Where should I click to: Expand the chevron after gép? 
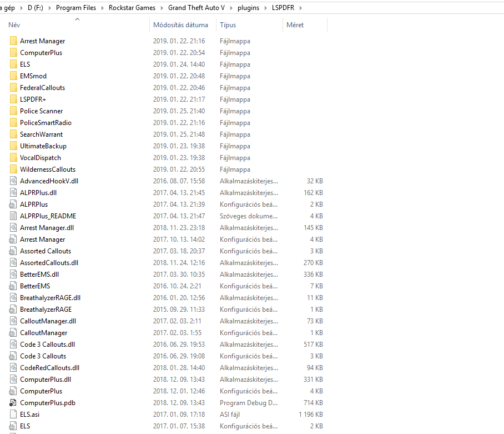(21, 8)
